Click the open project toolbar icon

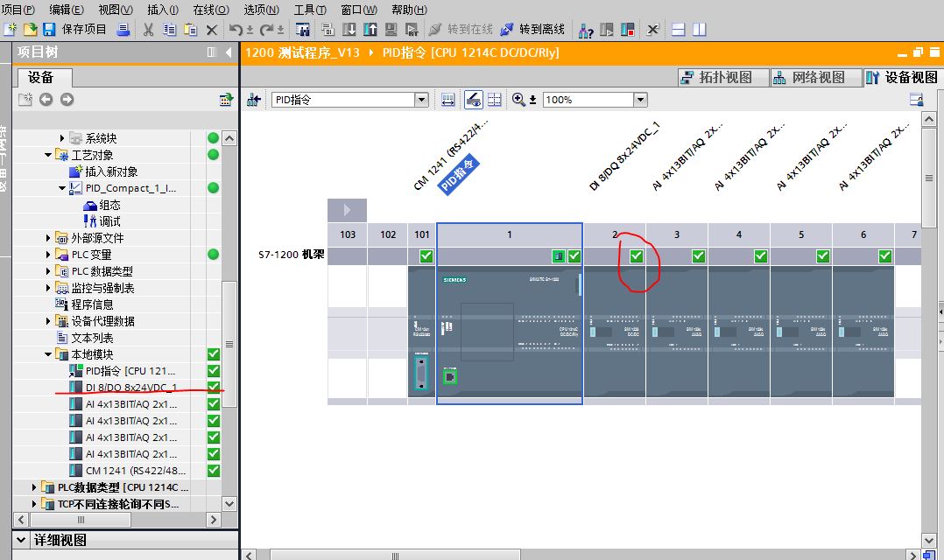point(30,29)
